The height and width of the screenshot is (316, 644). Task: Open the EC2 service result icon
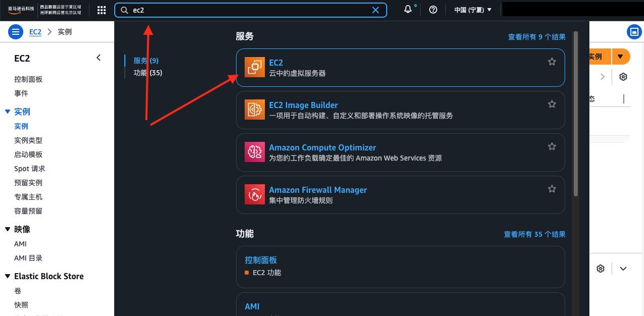click(255, 68)
